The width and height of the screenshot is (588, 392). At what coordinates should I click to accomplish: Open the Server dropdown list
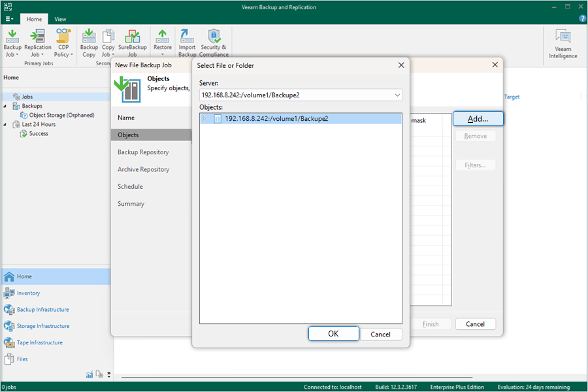point(397,95)
